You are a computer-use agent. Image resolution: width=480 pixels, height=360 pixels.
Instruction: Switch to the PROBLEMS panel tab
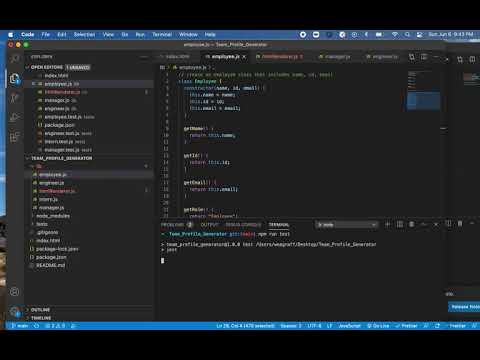(177, 225)
